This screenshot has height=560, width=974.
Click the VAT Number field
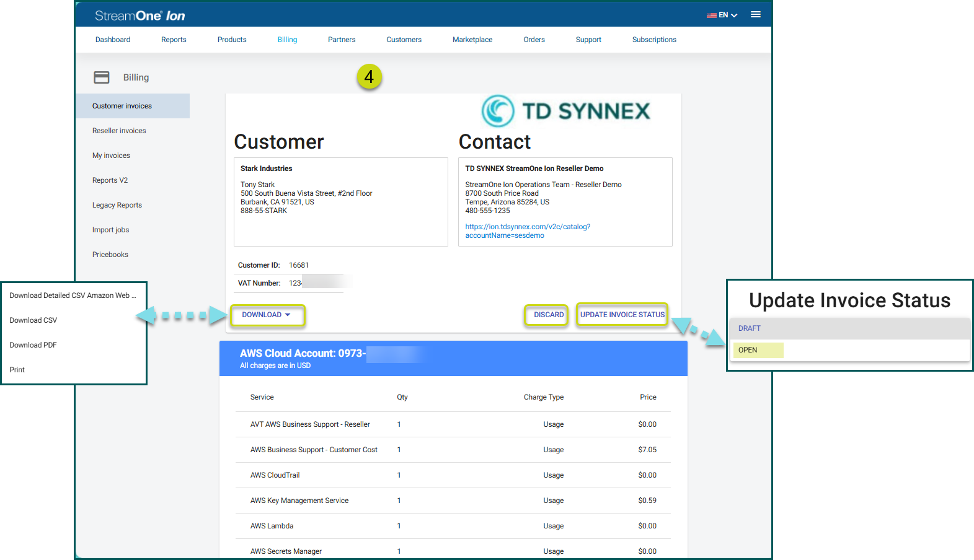tap(289, 283)
